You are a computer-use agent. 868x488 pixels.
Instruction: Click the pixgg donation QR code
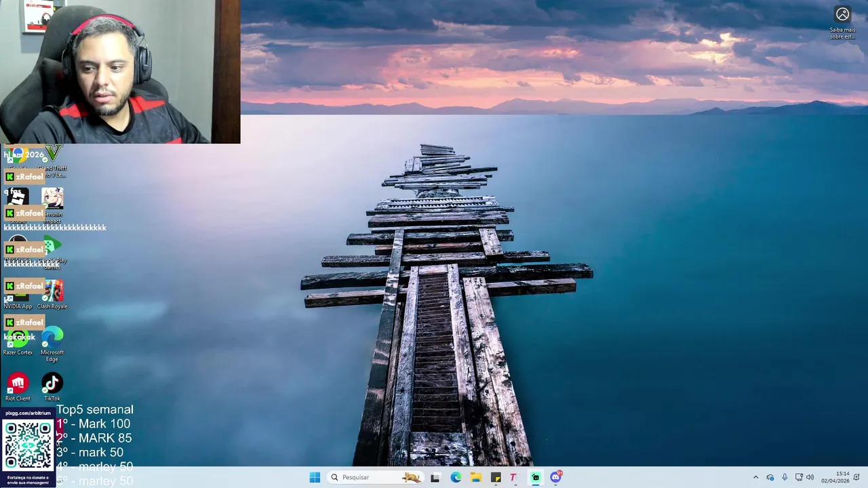[28, 445]
